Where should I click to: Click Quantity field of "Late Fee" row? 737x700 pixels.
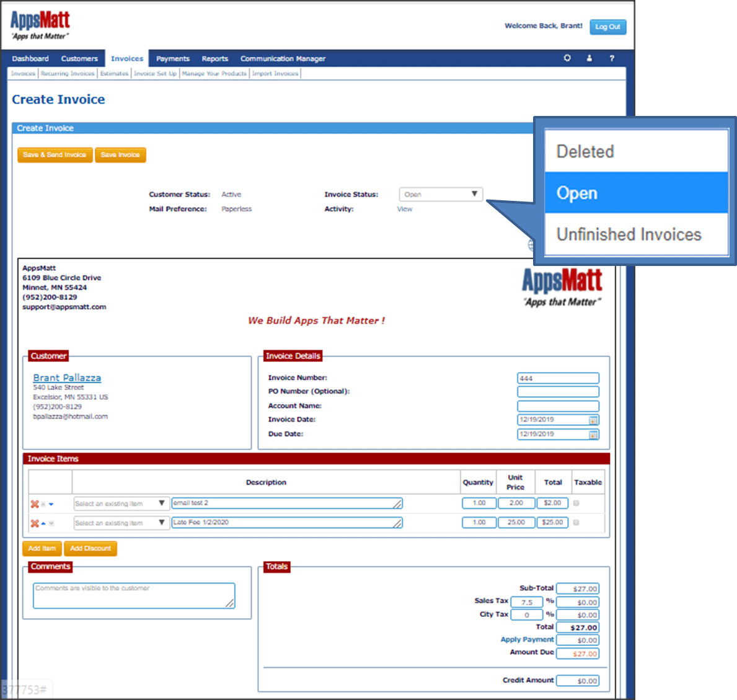[x=479, y=522]
